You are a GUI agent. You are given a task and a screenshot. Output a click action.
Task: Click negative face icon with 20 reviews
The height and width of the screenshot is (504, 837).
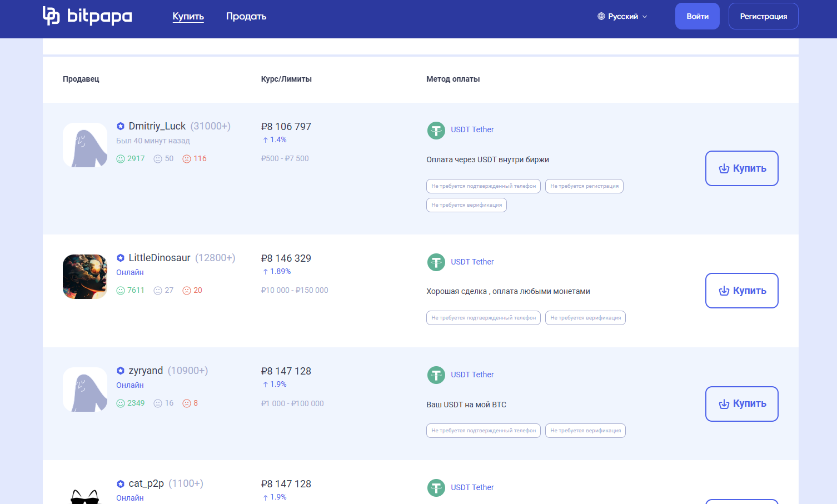(187, 291)
